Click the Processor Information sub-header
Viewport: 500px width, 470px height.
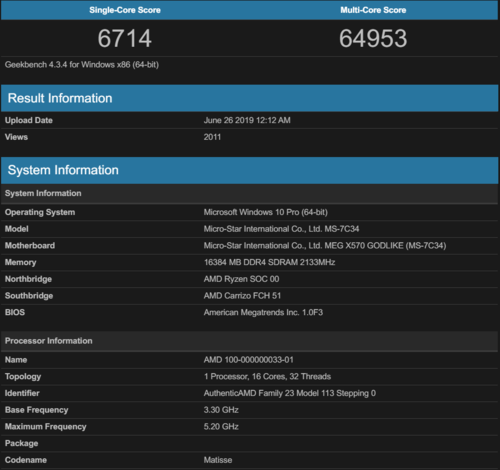click(250, 341)
